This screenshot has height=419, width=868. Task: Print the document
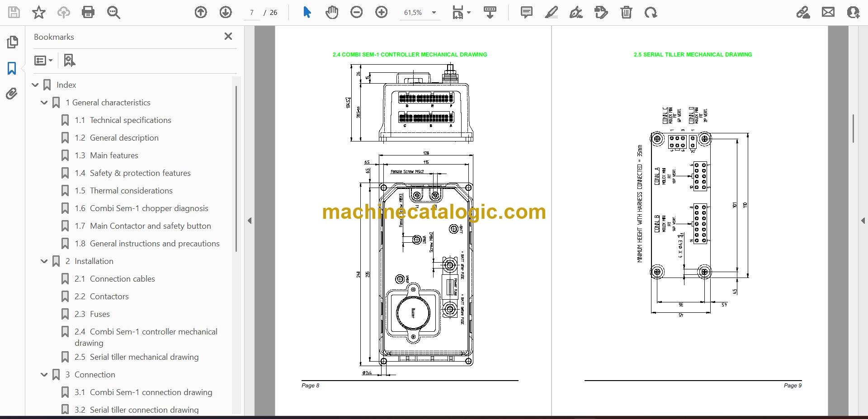click(x=88, y=12)
